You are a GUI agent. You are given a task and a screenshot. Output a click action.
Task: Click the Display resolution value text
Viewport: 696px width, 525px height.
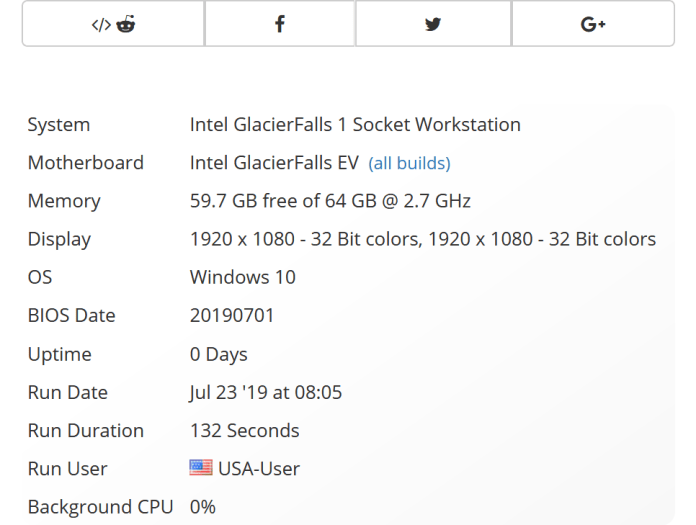click(x=422, y=239)
